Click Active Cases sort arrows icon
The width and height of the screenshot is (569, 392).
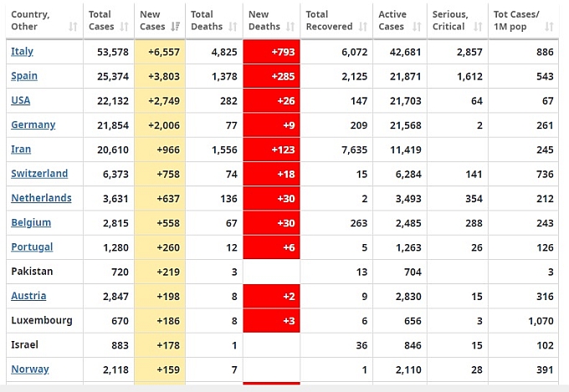click(417, 28)
